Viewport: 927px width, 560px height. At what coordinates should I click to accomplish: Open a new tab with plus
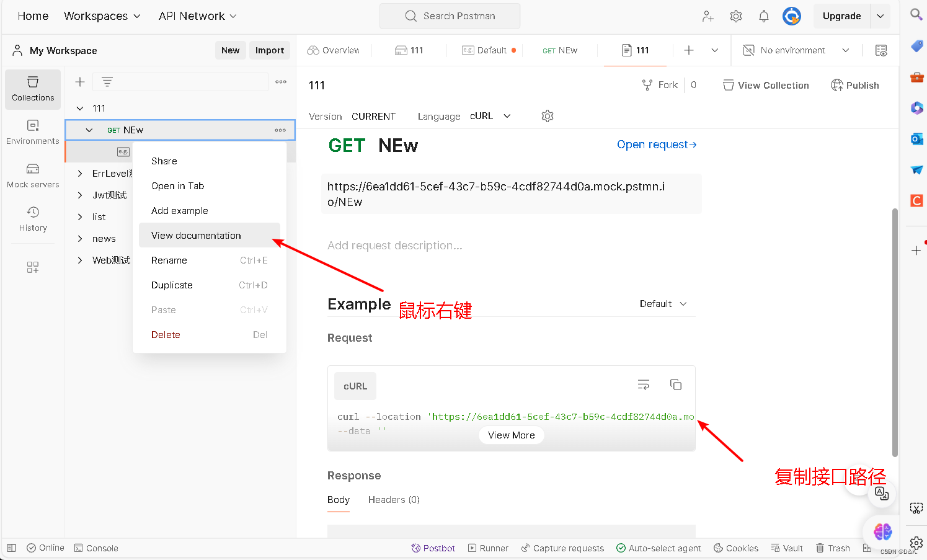click(x=689, y=50)
